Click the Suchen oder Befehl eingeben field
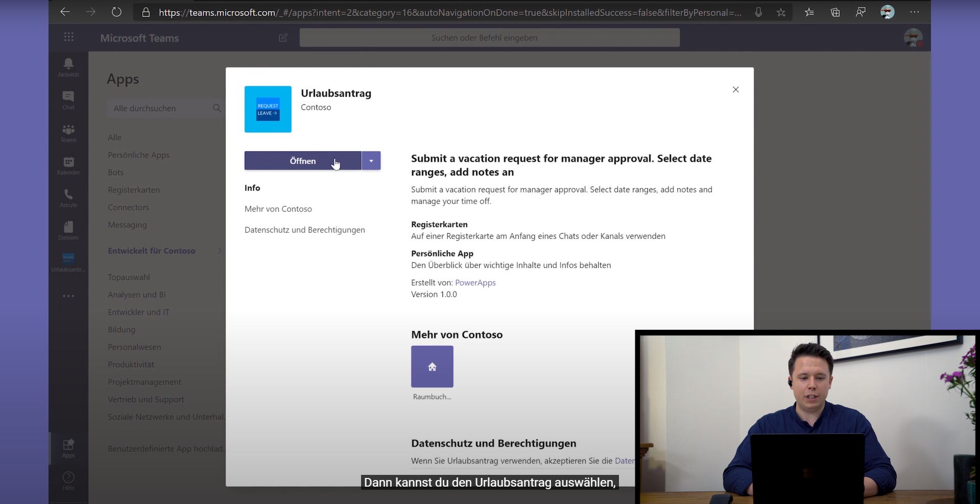The width and height of the screenshot is (980, 504). click(x=489, y=38)
